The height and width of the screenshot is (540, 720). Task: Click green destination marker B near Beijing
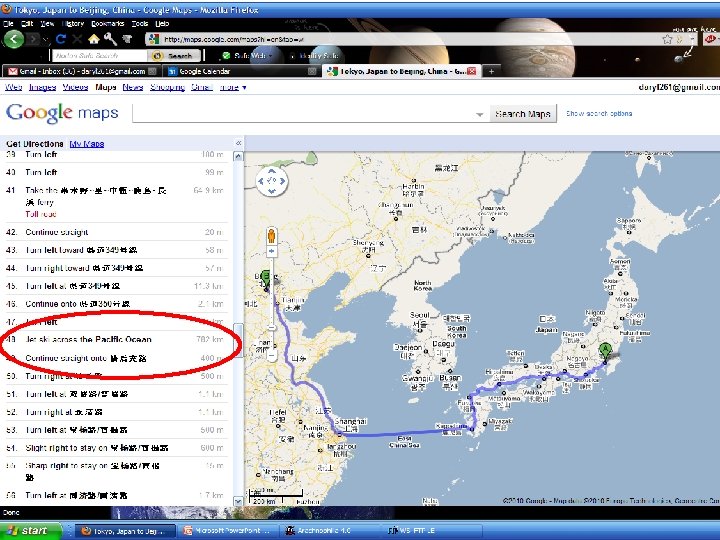[265, 280]
